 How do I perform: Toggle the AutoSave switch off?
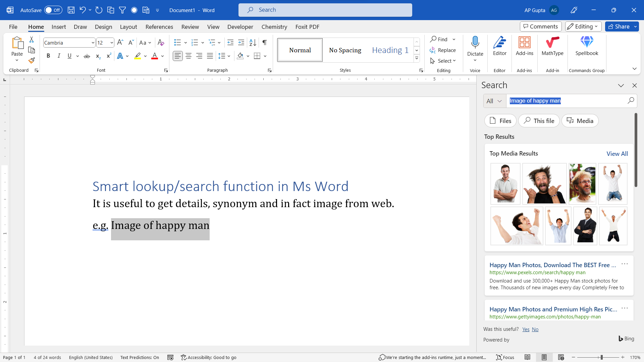click(53, 10)
